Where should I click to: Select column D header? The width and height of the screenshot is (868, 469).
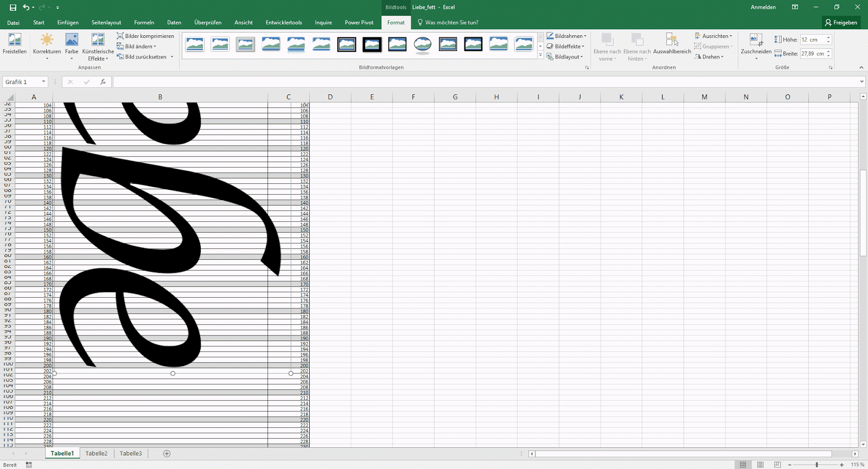[x=330, y=97]
